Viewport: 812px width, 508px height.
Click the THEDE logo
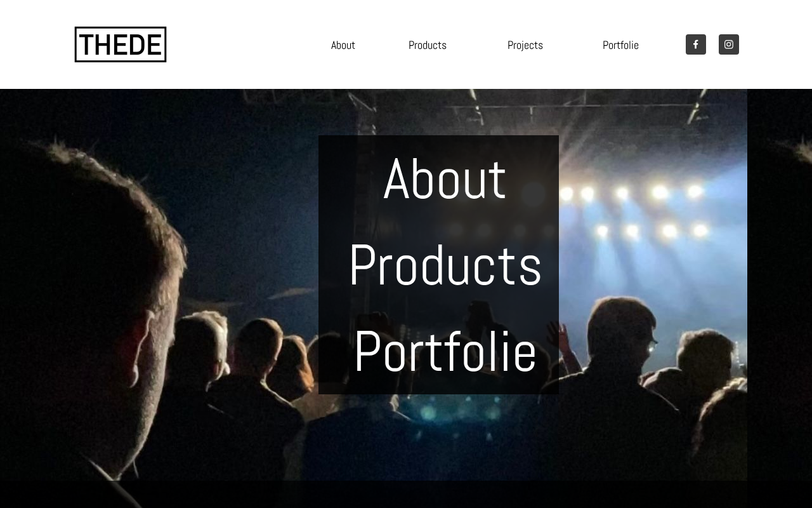point(121,44)
